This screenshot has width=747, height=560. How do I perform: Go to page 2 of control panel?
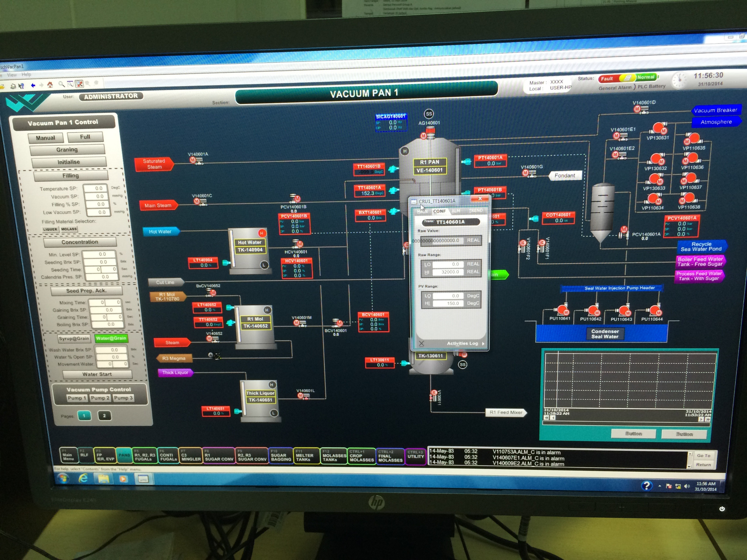(x=104, y=416)
